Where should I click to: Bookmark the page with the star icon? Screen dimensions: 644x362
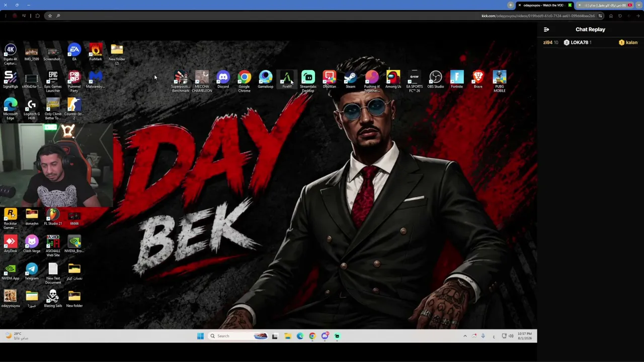[x=50, y=16]
